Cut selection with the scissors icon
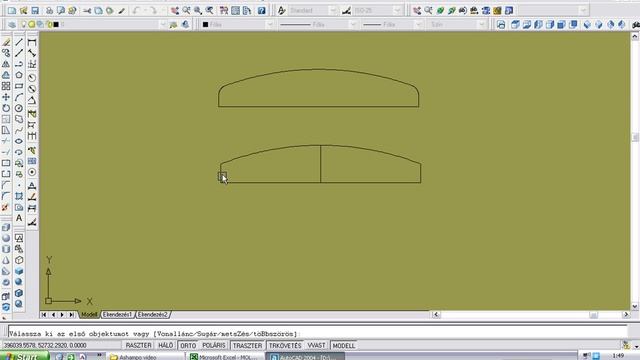 (x=87, y=11)
